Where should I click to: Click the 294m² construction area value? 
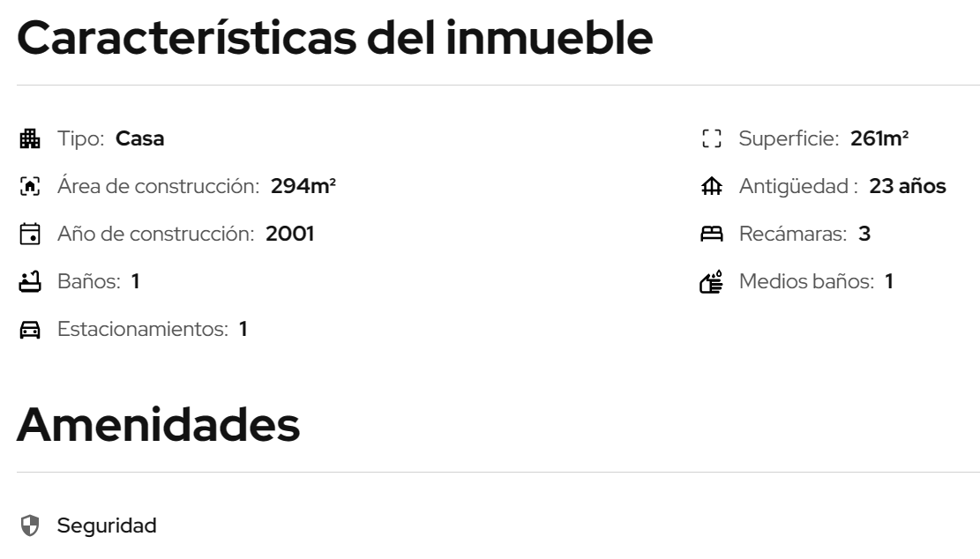[x=304, y=186]
